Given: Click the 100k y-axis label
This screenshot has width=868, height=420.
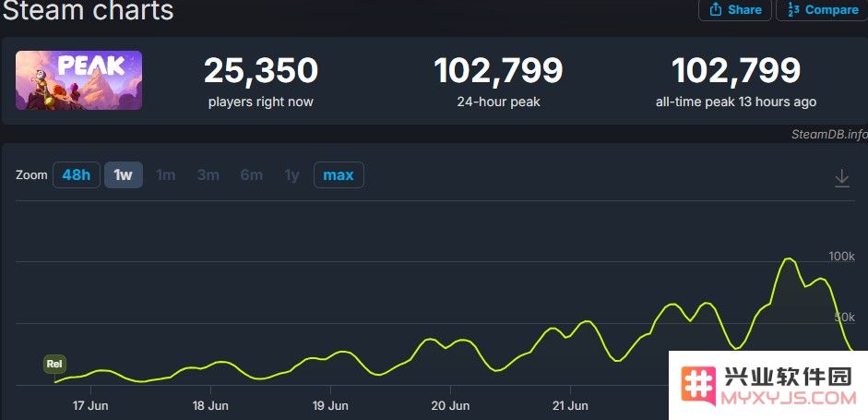Looking at the screenshot, I should coord(842,257).
